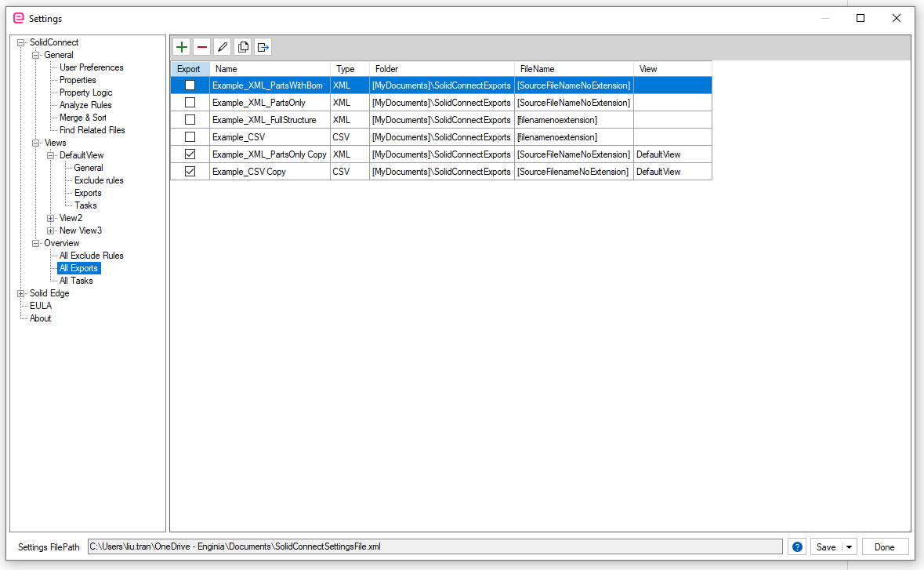This screenshot has width=924, height=570.
Task: Open Property Logic settings page
Action: click(85, 93)
